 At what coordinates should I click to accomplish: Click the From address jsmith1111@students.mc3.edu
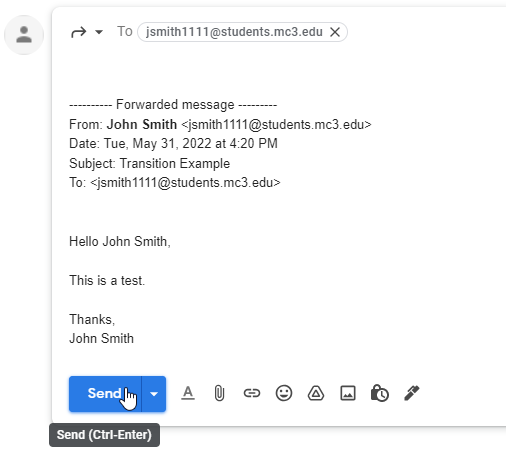pos(276,125)
